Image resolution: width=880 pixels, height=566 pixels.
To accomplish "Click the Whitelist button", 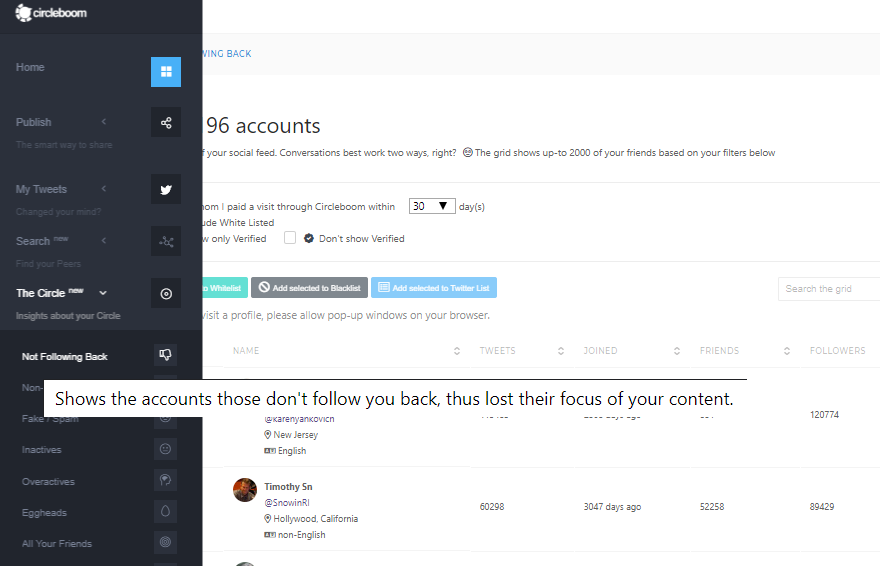I will [224, 288].
